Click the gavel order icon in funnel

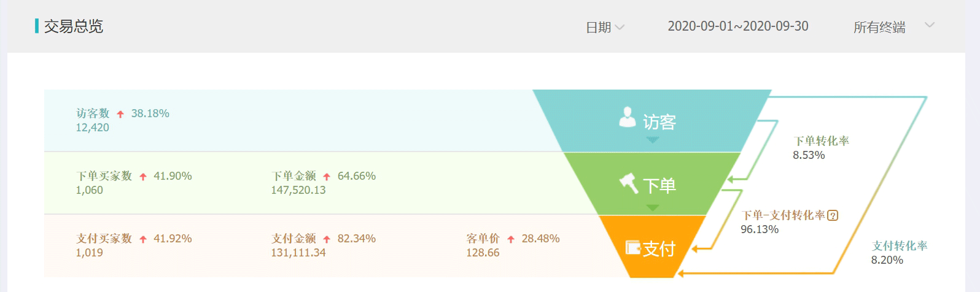tap(629, 183)
